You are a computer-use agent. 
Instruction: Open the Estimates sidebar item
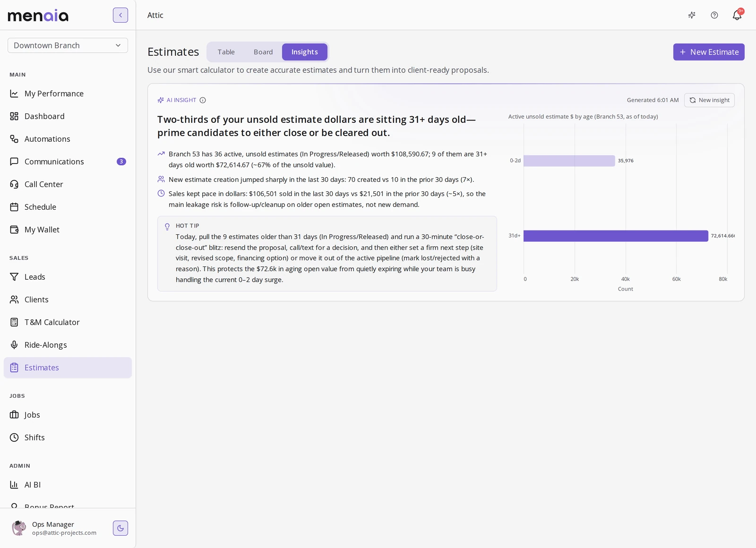coord(68,368)
